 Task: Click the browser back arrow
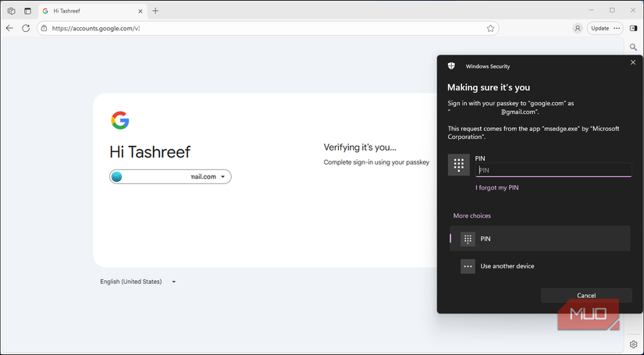pos(9,28)
